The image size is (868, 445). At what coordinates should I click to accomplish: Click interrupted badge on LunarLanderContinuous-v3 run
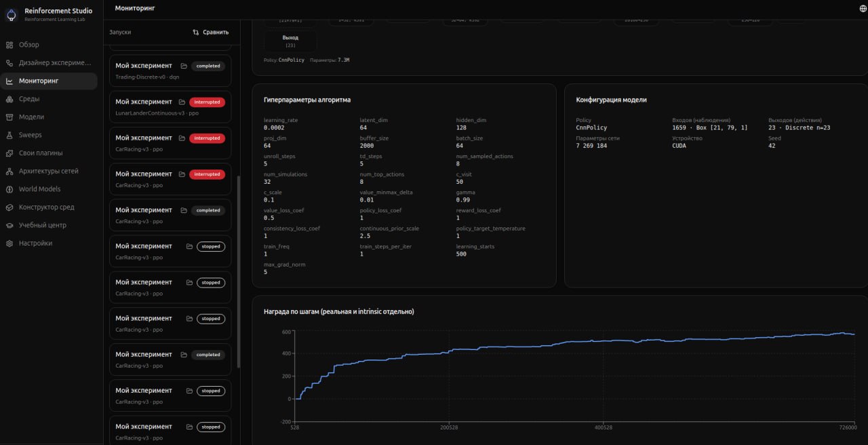coord(207,102)
